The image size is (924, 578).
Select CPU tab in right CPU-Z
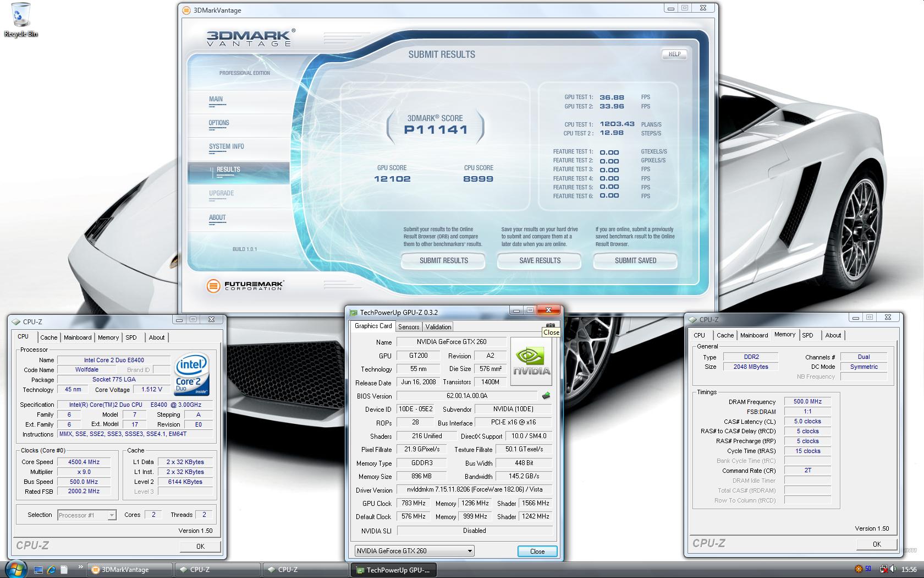(x=700, y=335)
